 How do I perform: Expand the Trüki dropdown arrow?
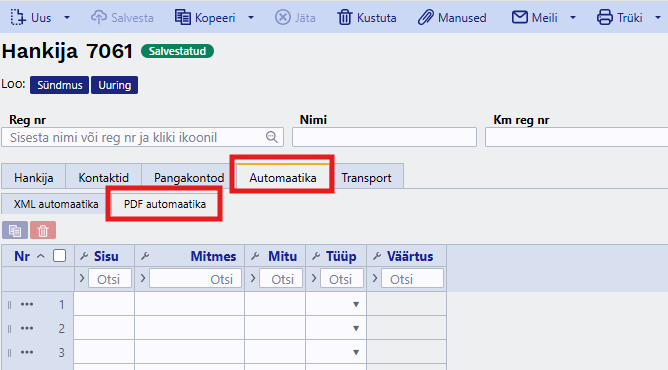click(x=658, y=18)
